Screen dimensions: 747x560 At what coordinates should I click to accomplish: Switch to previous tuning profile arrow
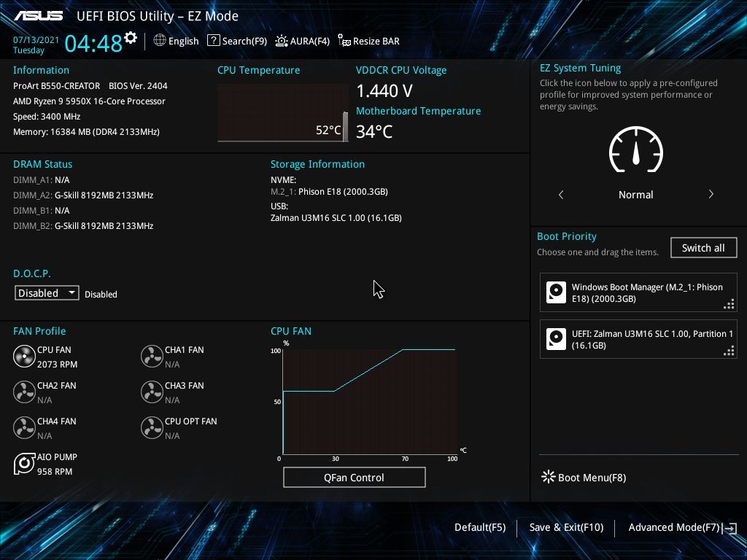click(x=561, y=194)
